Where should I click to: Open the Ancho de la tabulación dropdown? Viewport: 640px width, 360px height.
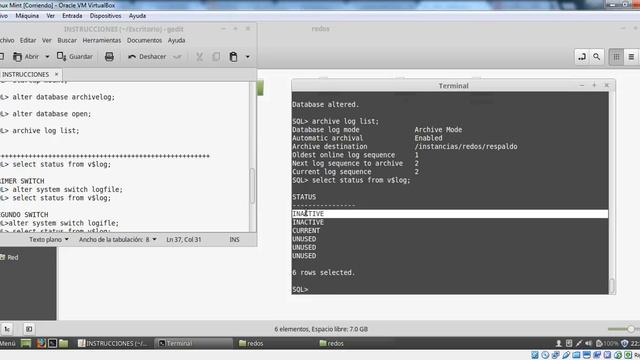pos(118,240)
